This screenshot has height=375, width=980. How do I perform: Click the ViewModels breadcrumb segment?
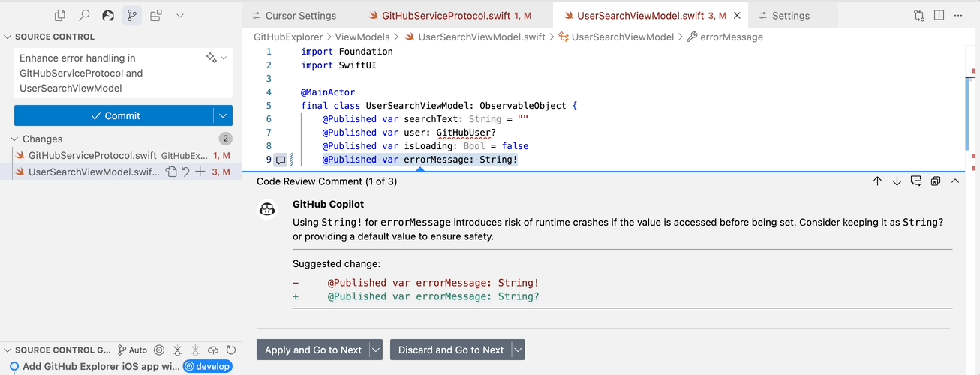[362, 37]
